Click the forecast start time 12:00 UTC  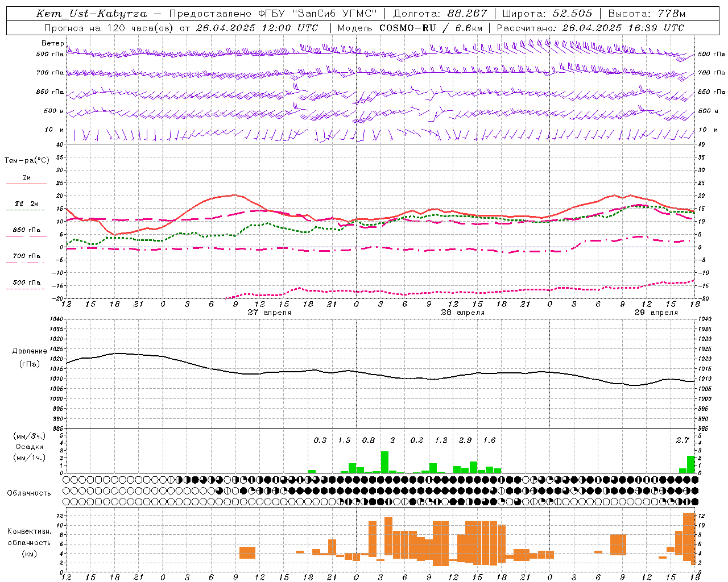click(290, 28)
